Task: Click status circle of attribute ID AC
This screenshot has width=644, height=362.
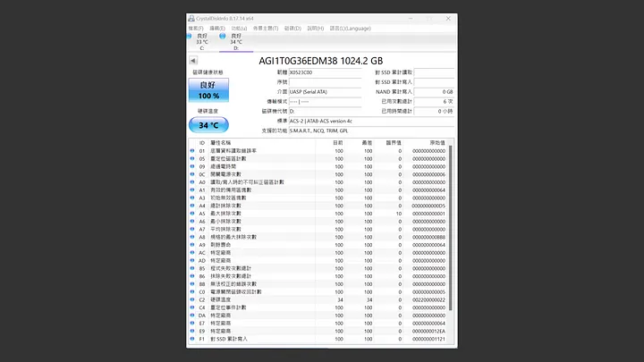Action: pyautogui.click(x=192, y=252)
